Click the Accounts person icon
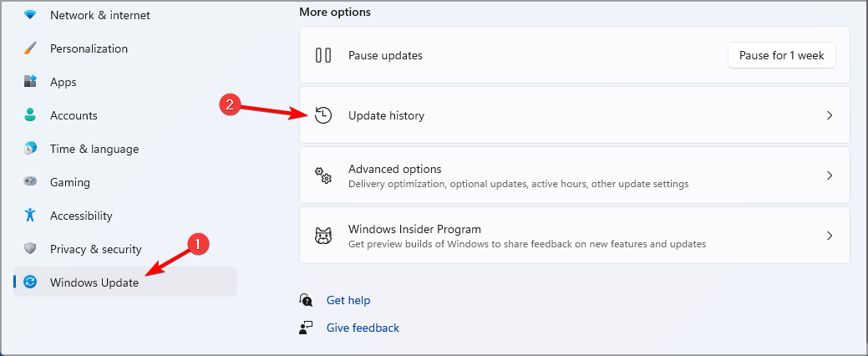 (x=30, y=115)
